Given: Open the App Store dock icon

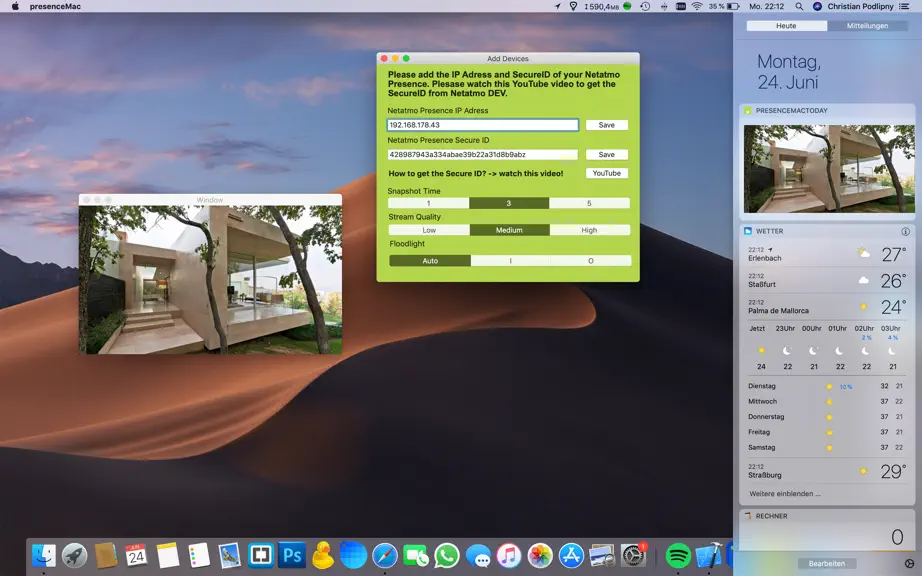Looking at the screenshot, I should [571, 555].
